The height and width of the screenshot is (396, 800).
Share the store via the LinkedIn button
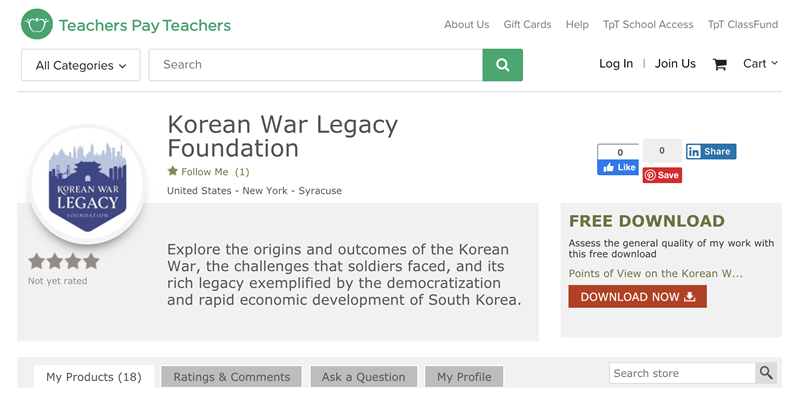[x=711, y=152]
